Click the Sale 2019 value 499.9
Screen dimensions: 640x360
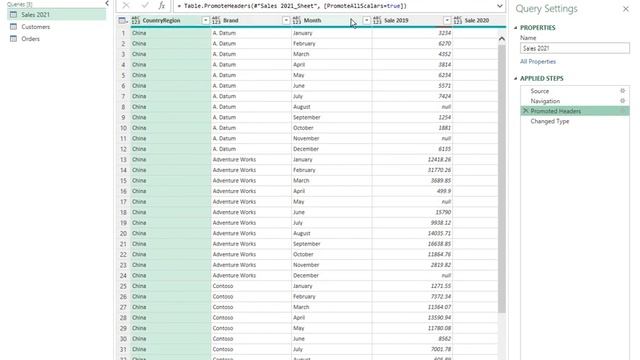(412, 191)
